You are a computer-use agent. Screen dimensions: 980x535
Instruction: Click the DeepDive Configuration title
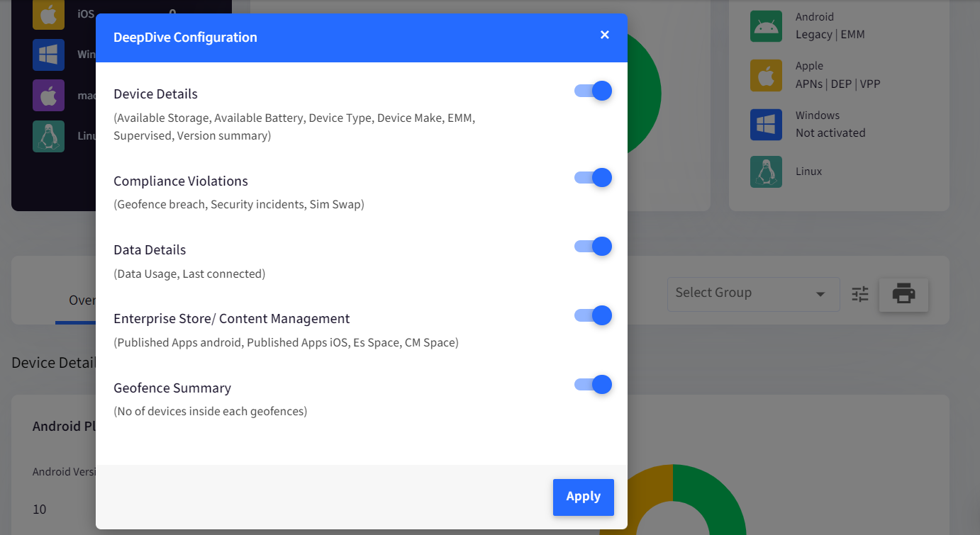click(x=185, y=38)
